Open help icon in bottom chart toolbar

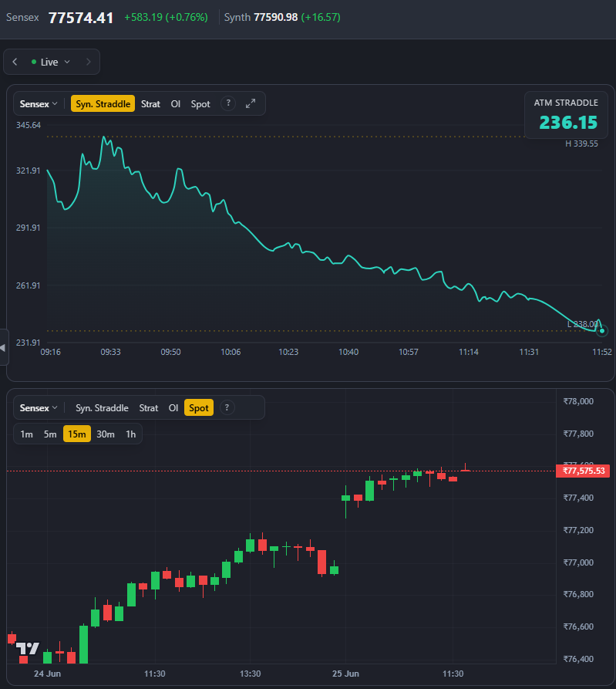pyautogui.click(x=227, y=408)
